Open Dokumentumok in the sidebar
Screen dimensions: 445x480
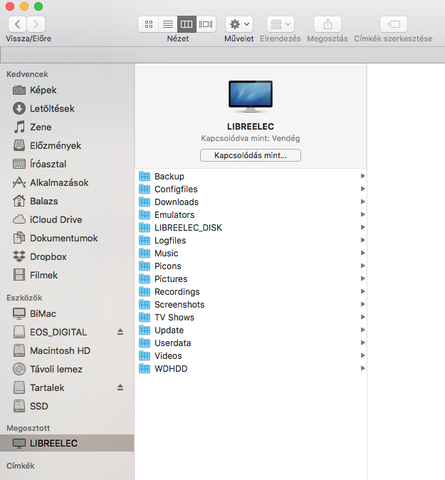pos(67,238)
